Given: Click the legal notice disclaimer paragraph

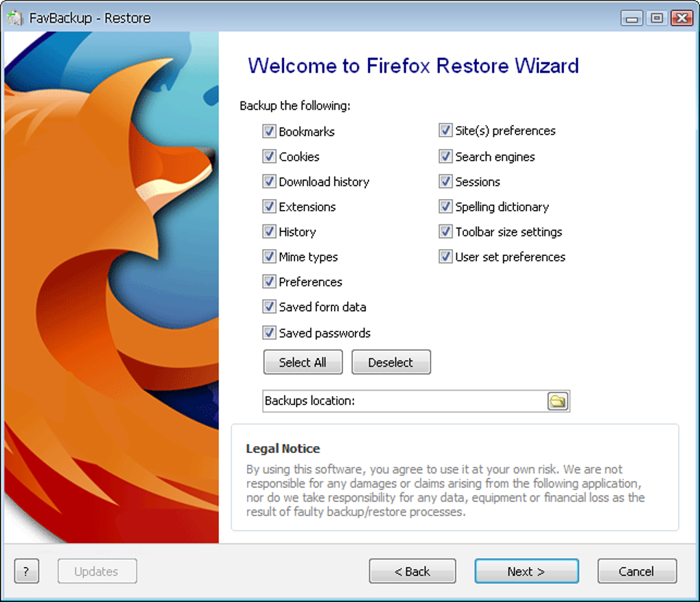Looking at the screenshot, I should coord(445,490).
